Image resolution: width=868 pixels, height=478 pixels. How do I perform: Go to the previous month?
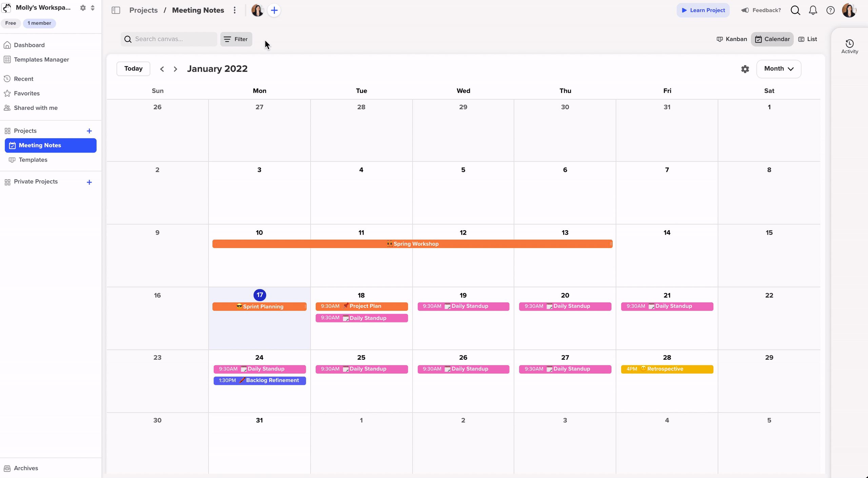162,69
